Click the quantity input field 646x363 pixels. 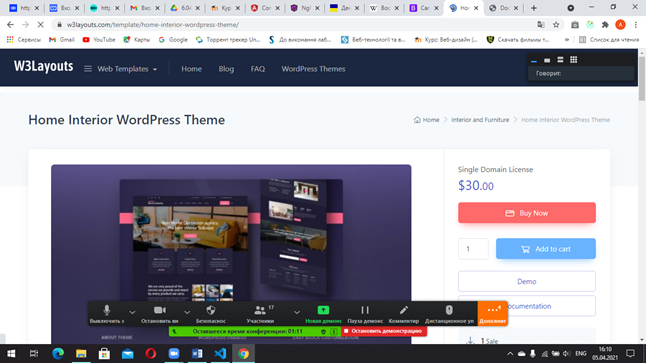473,249
